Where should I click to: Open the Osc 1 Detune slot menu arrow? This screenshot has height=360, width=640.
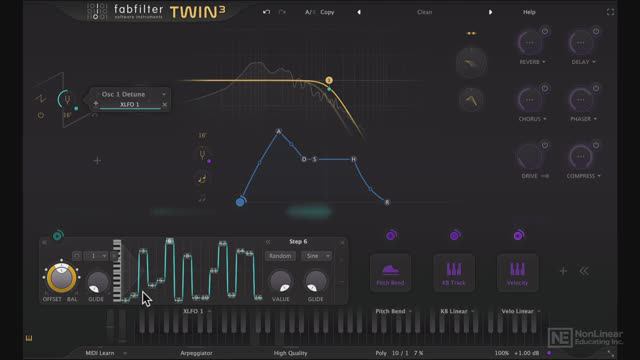pyautogui.click(x=164, y=94)
